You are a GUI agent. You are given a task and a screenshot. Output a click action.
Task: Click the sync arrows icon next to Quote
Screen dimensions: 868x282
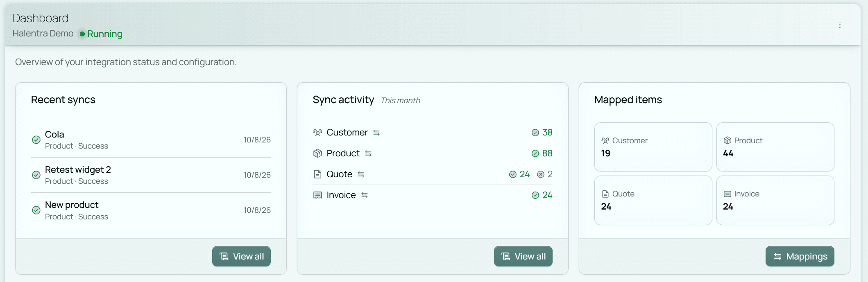point(361,175)
